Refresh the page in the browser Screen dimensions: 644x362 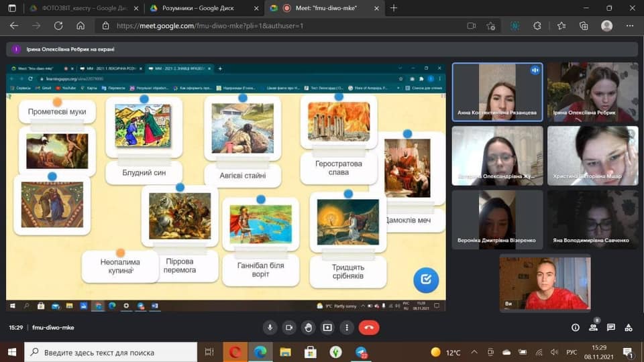(x=58, y=26)
